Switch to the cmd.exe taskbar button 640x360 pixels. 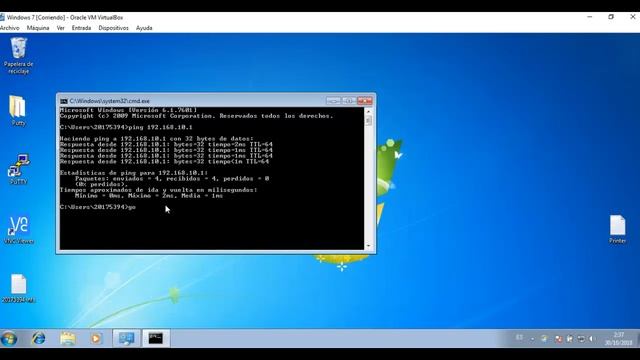(156, 338)
